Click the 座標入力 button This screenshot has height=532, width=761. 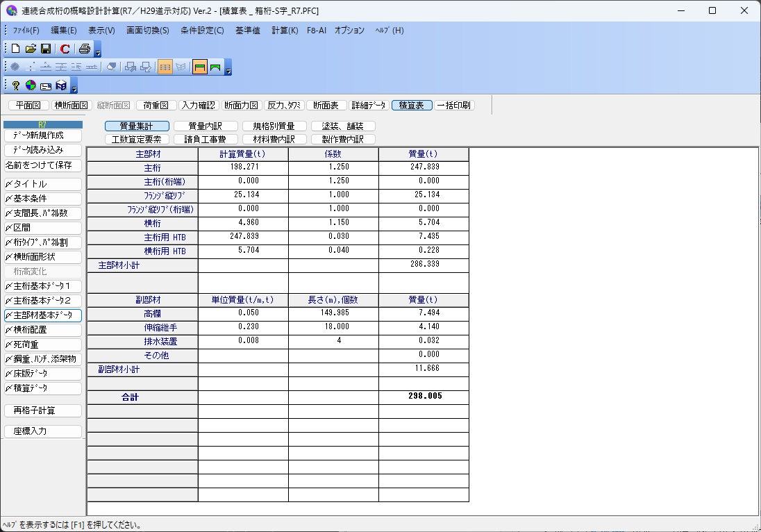tap(43, 431)
